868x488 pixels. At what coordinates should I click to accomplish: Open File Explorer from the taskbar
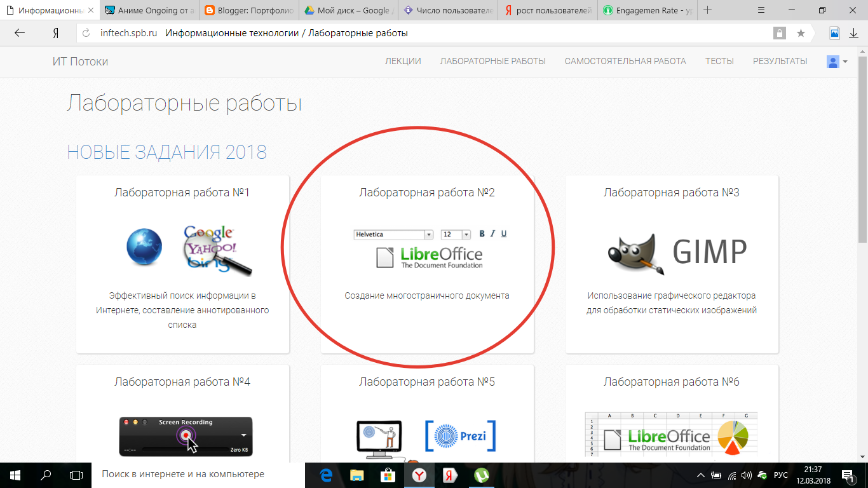(x=357, y=475)
